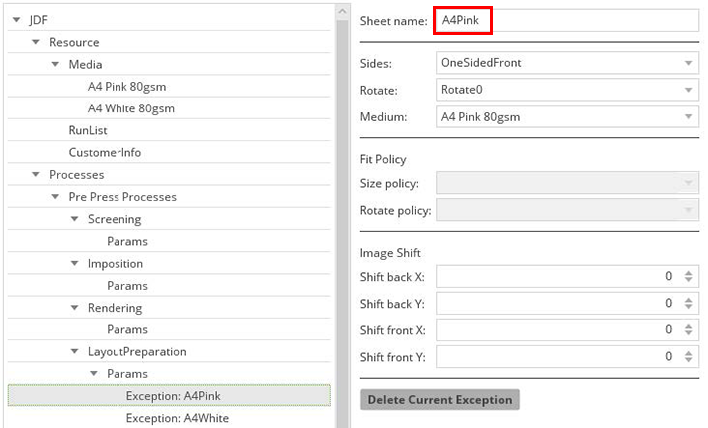Image resolution: width=708 pixels, height=428 pixels.
Task: Collapse the JDF root node
Action: point(17,20)
